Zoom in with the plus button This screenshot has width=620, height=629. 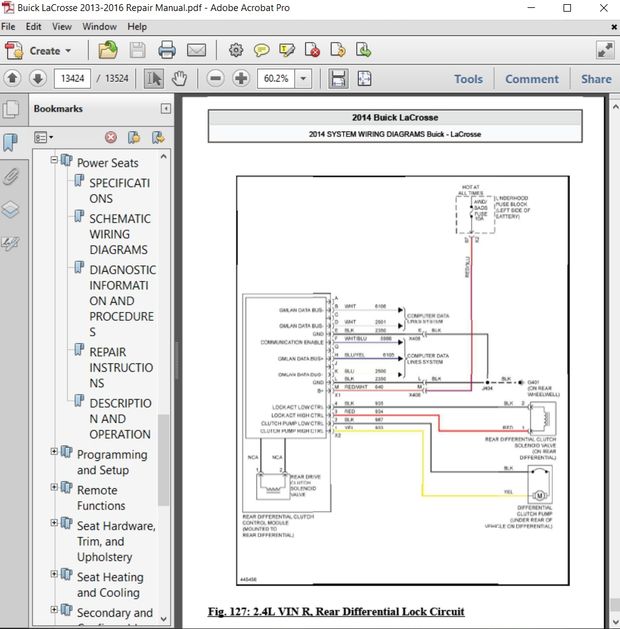click(x=241, y=78)
